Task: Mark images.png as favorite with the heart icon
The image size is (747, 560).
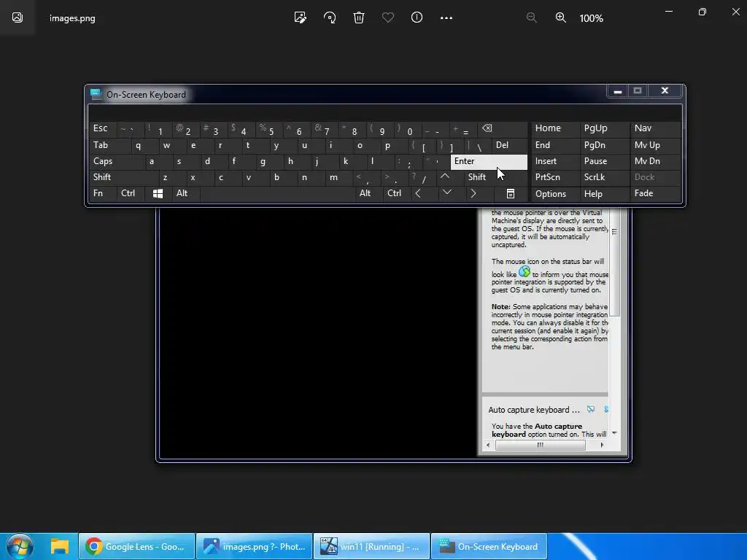Action: pos(388,17)
